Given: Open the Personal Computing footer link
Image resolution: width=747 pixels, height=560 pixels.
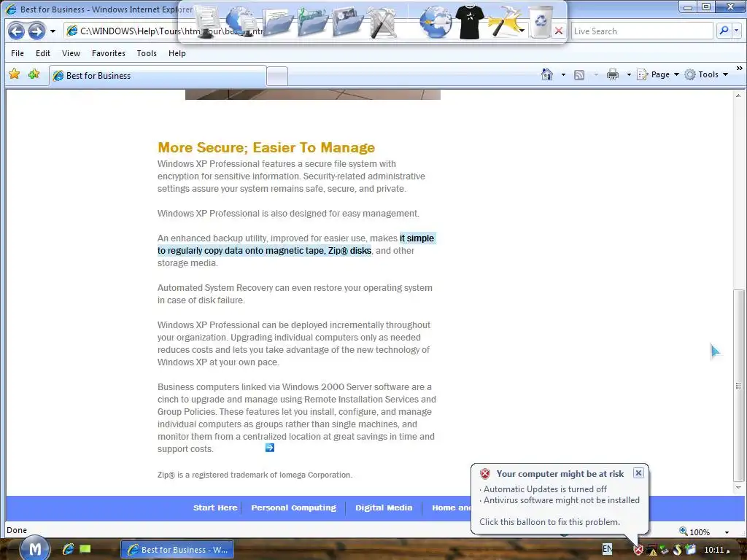Looking at the screenshot, I should coord(293,507).
